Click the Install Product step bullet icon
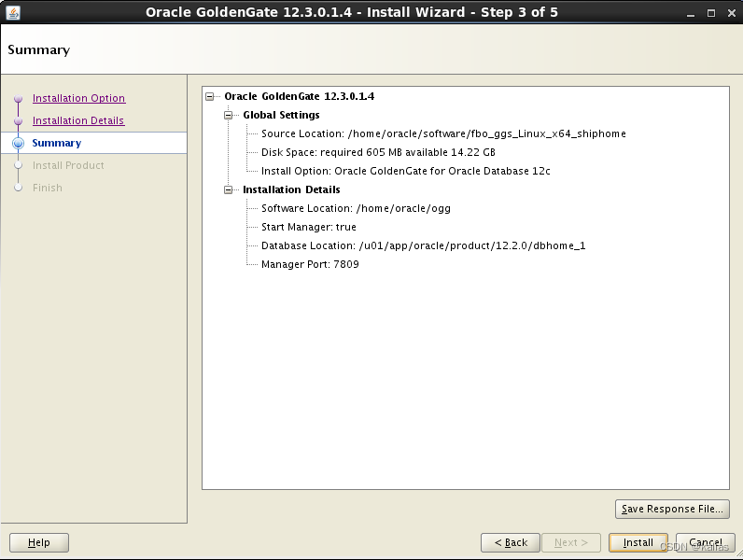 click(x=19, y=165)
